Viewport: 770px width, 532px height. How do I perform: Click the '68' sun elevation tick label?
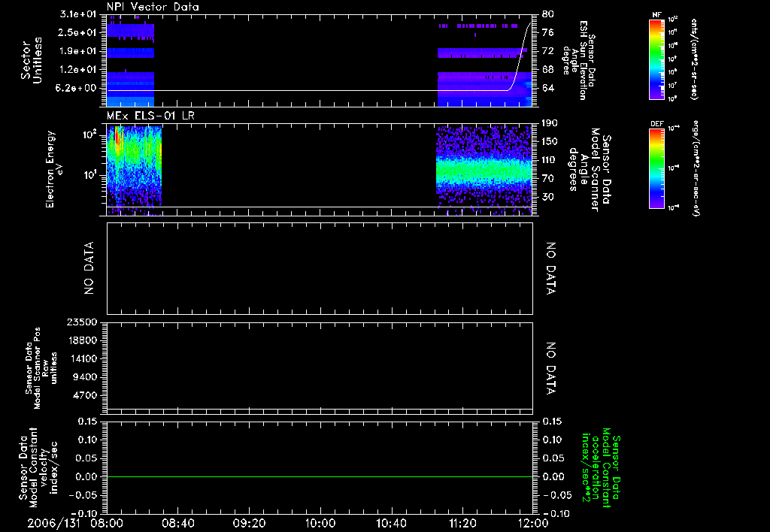[548, 70]
